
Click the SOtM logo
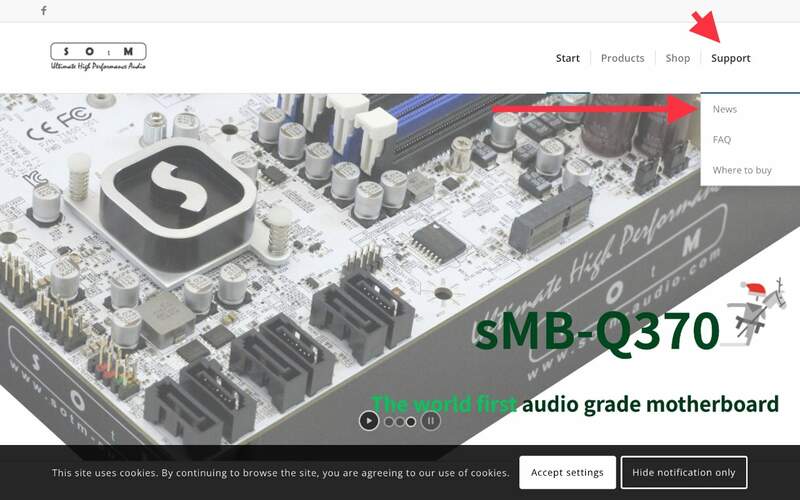point(98,57)
